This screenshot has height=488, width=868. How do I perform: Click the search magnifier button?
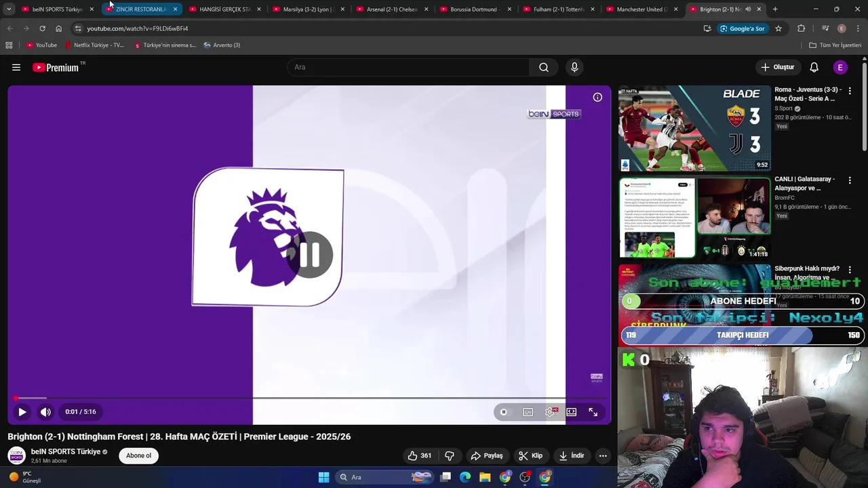pyautogui.click(x=544, y=67)
